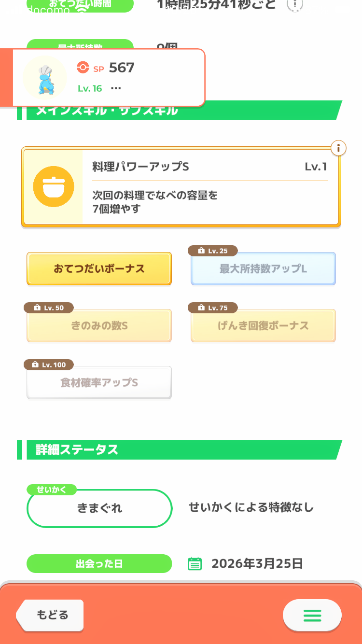Select the locked 最大所持数アップL sub skill

[263, 269]
